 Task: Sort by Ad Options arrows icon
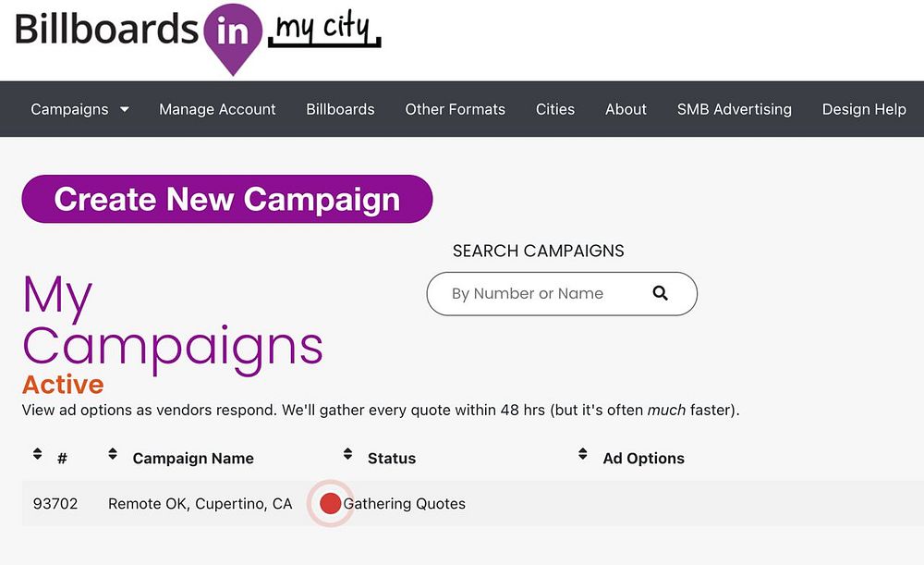(583, 454)
